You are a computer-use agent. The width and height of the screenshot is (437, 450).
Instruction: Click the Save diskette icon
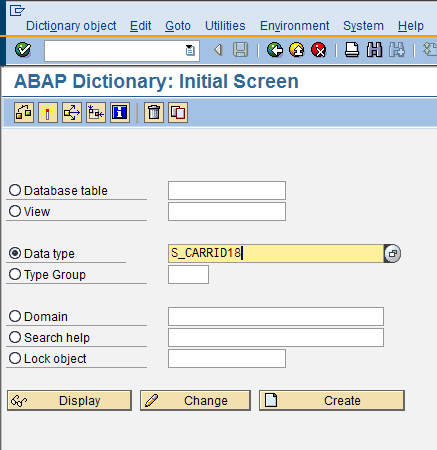coord(240,50)
